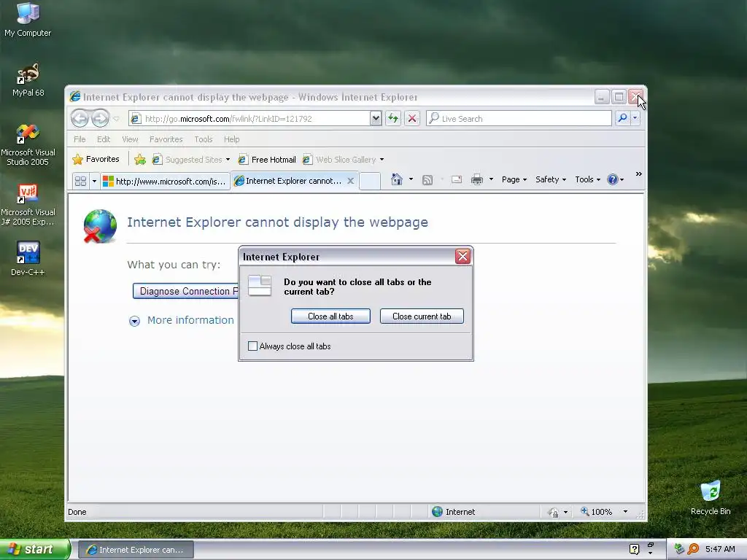747x560 pixels.
Task: Click Add to Favorites Bar icon
Action: tap(140, 160)
